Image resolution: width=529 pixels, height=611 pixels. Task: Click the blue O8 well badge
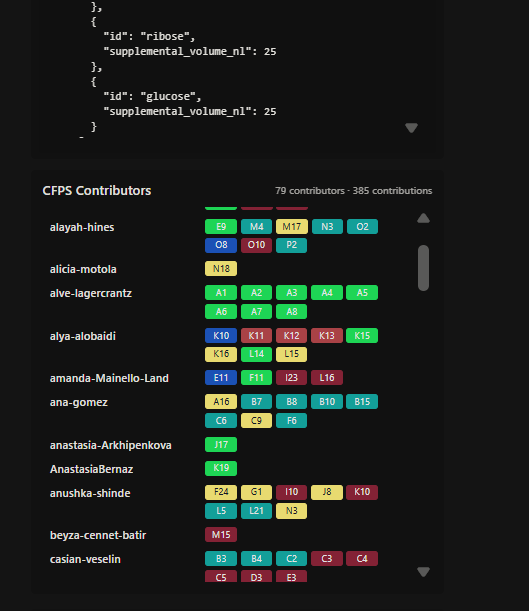[221, 245]
